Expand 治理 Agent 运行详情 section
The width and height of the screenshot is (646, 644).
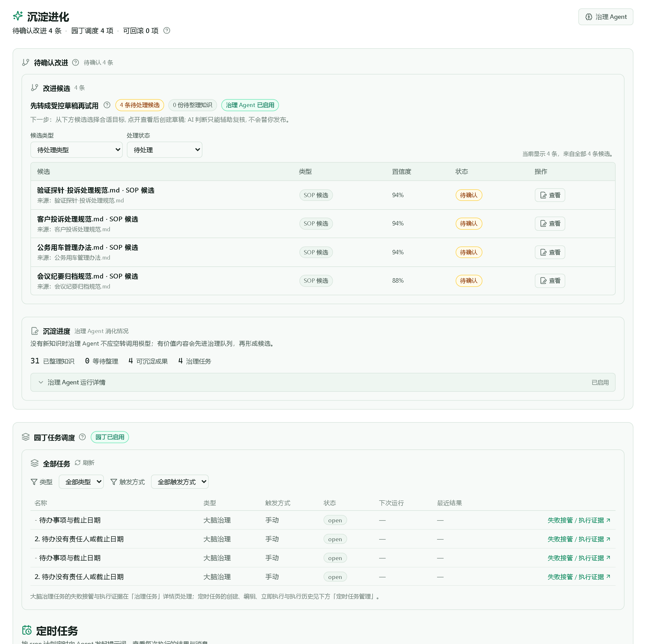[323, 383]
